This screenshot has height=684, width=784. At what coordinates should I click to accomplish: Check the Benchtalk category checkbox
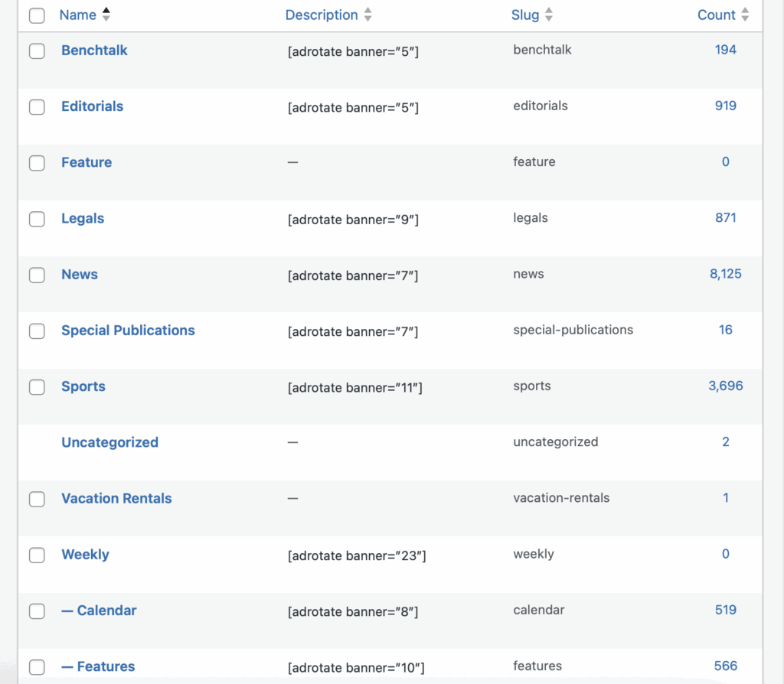[37, 51]
